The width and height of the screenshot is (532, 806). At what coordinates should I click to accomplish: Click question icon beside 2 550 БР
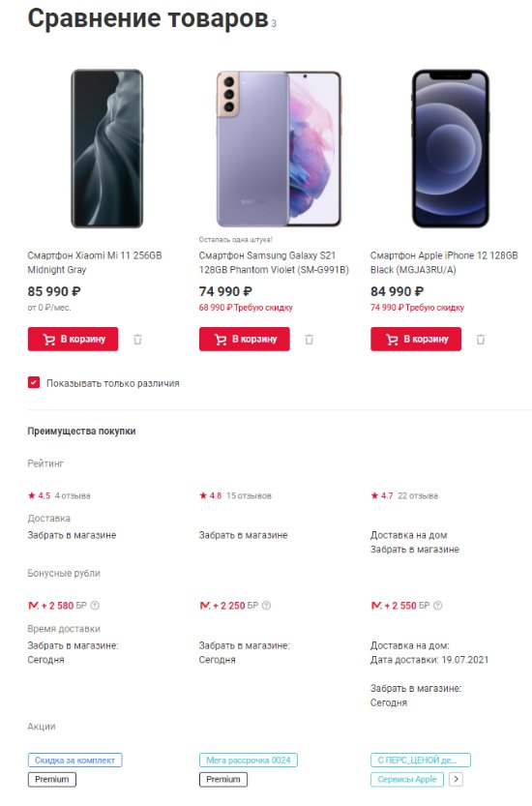pos(438,606)
